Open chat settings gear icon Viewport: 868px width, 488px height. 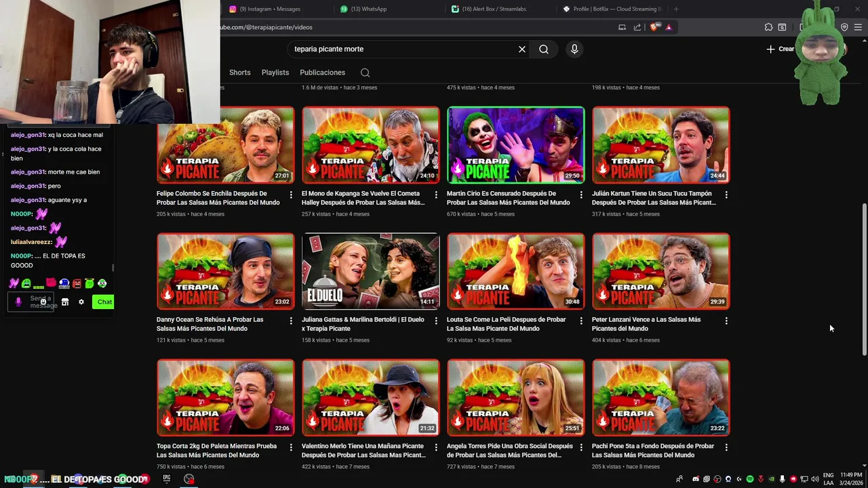coord(81,302)
